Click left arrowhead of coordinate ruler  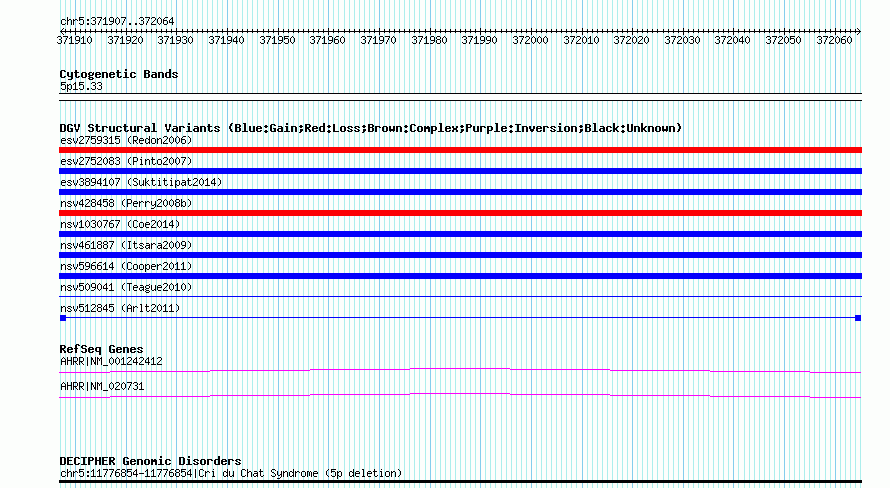click(62, 31)
